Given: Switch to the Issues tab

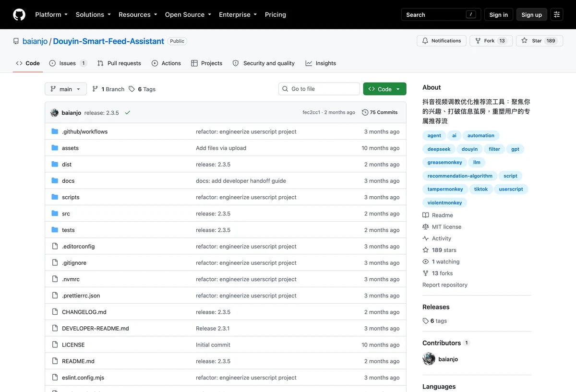Looking at the screenshot, I should [x=68, y=63].
